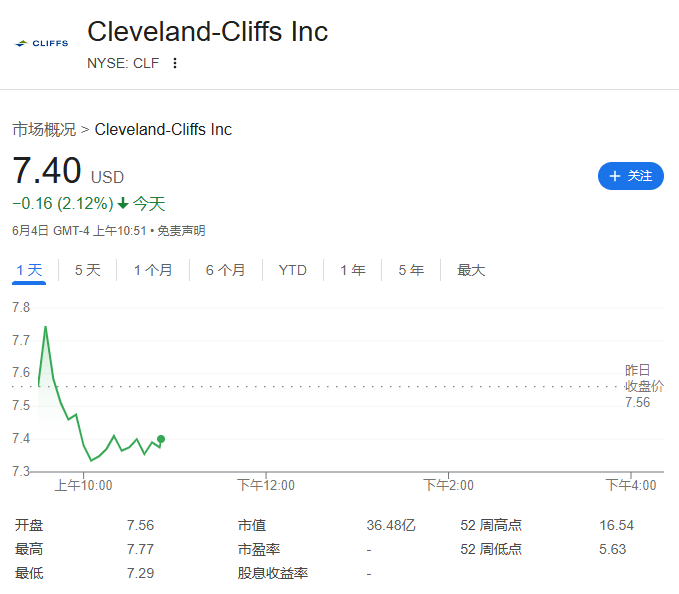
Task: Click the 昨日收盘价 7.56 label
Action: 644,386
